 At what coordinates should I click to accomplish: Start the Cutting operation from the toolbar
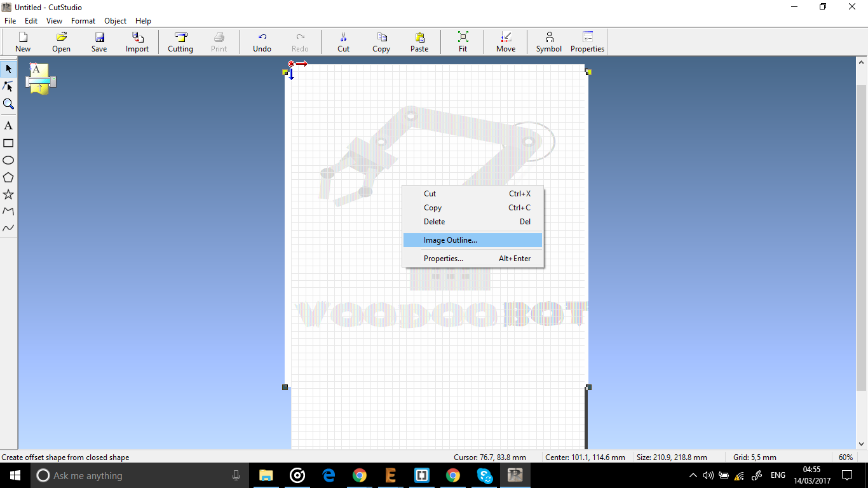180,42
